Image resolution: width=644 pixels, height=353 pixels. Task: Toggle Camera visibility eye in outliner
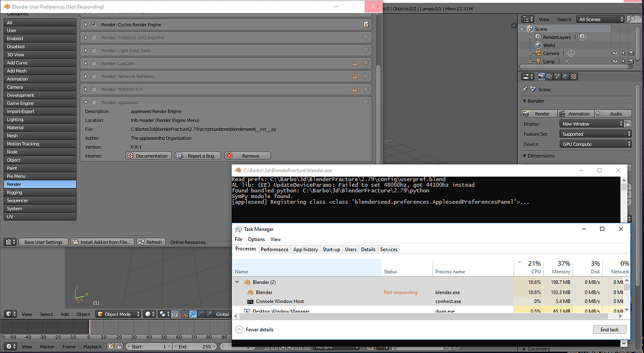pyautogui.click(x=615, y=54)
